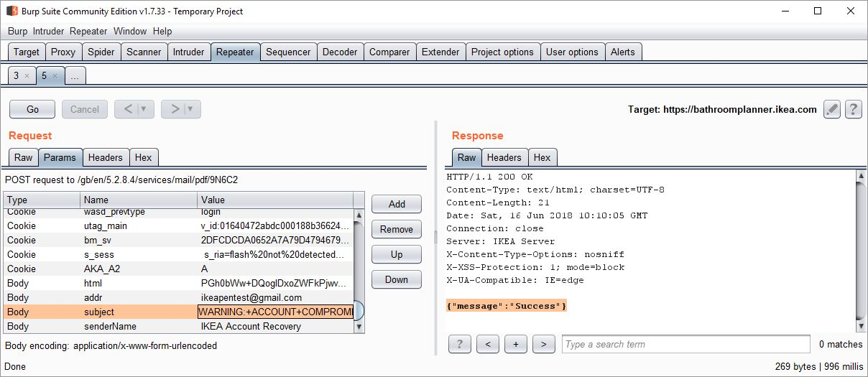Switch to the Extender tab

(440, 52)
